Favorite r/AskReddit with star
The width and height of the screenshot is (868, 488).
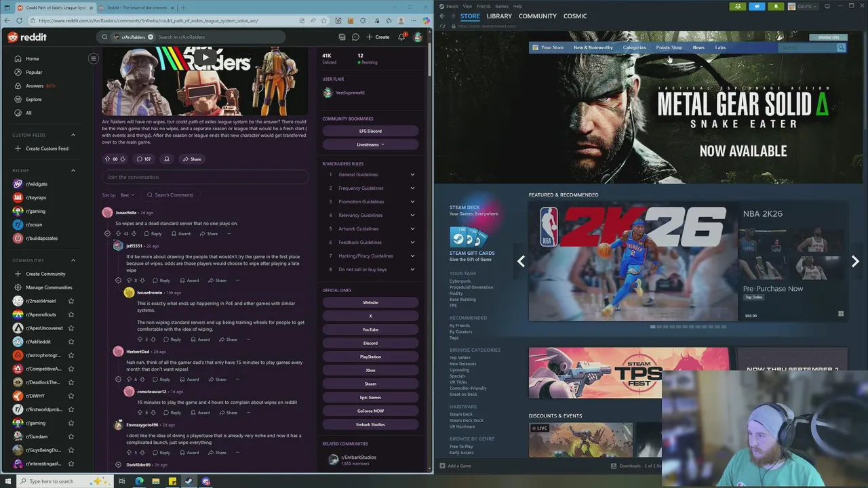point(71,342)
